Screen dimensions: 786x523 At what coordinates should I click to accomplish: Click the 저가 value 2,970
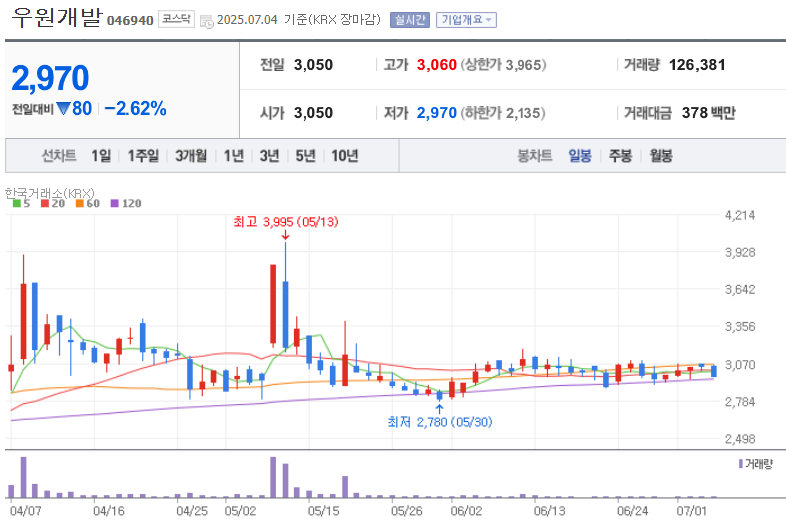(x=437, y=113)
